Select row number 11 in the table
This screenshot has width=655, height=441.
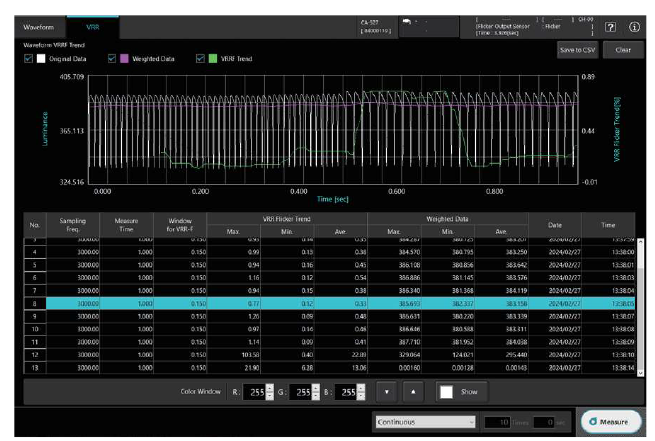click(330, 342)
